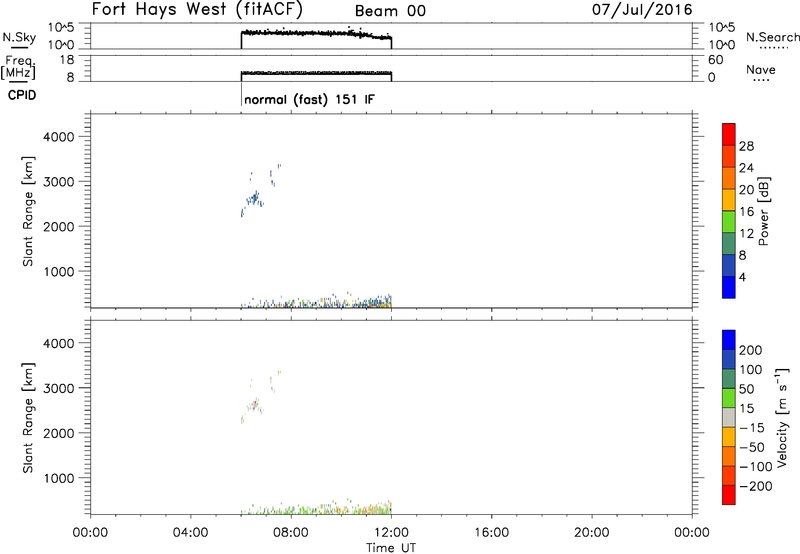Click the dotted line sample under N.Search
The height and width of the screenshot is (554, 800).
773,48
